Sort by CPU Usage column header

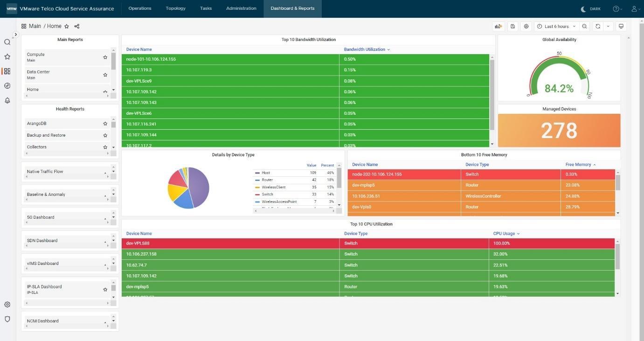[x=506, y=234]
